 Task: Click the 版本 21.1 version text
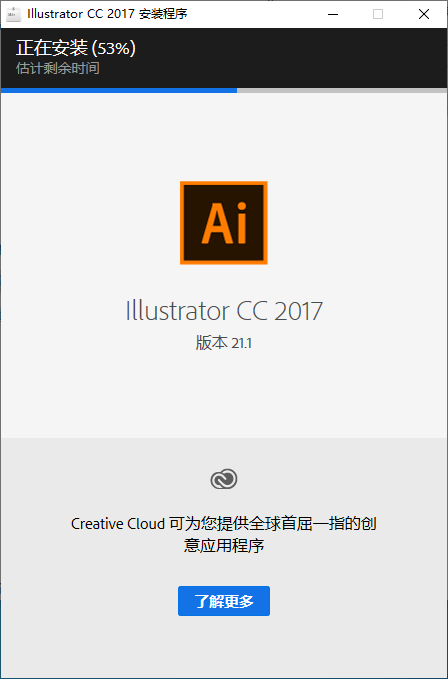[x=224, y=343]
